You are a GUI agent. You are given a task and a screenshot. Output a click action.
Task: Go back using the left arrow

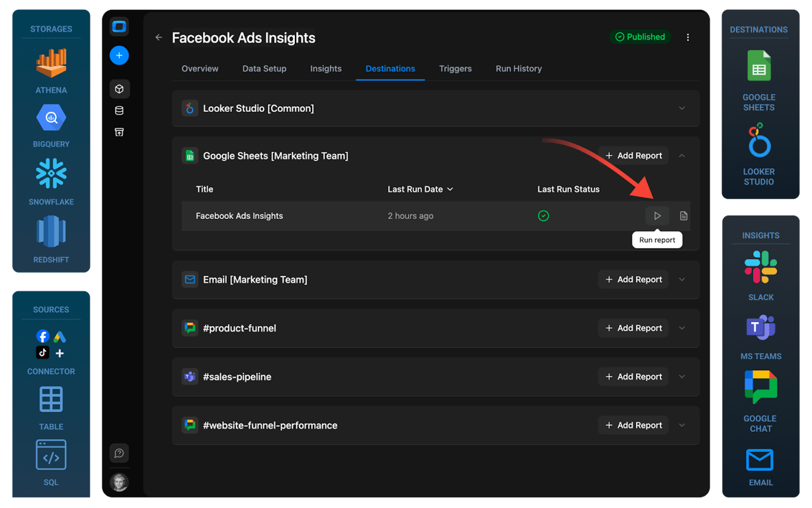tap(159, 38)
